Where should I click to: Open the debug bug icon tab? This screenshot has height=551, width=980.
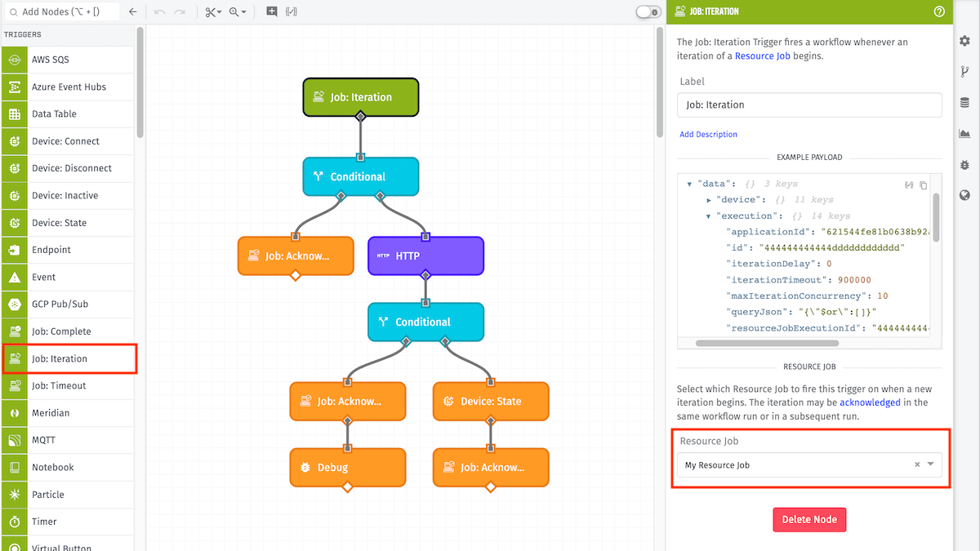(964, 164)
